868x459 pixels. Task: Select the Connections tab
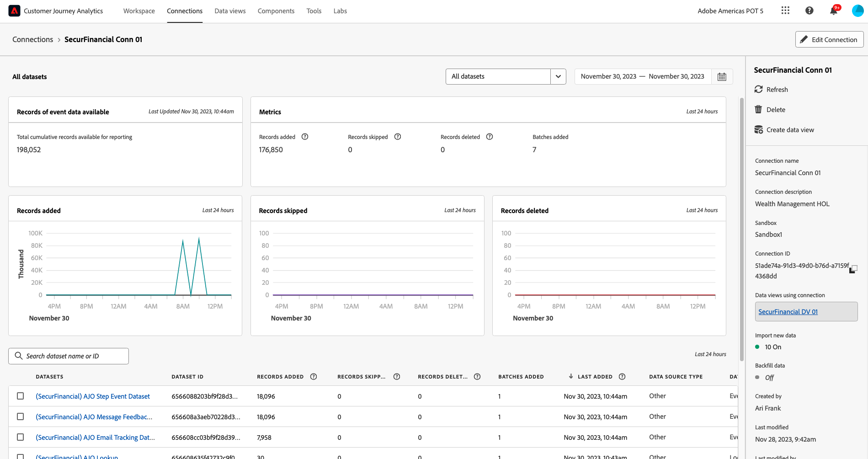185,11
